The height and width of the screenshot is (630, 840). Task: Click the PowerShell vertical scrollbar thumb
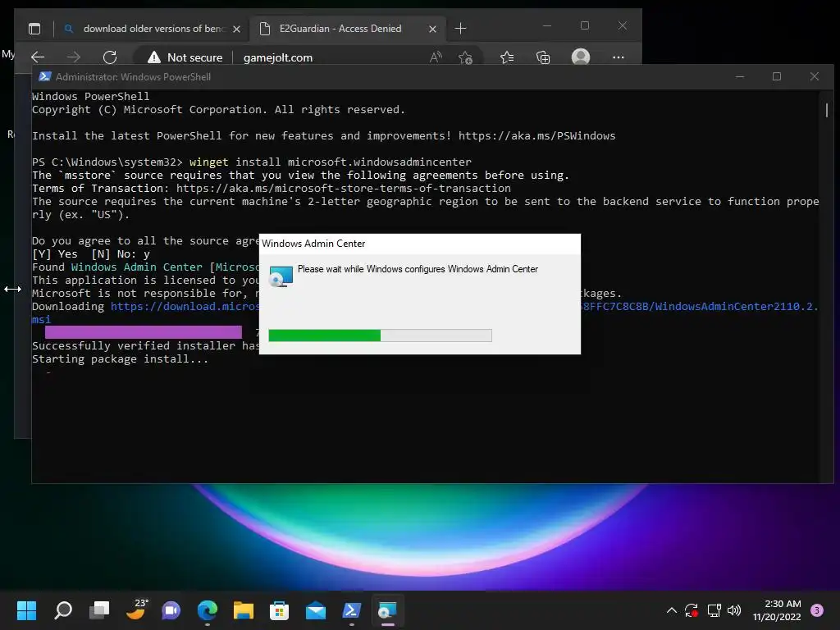[827, 110]
